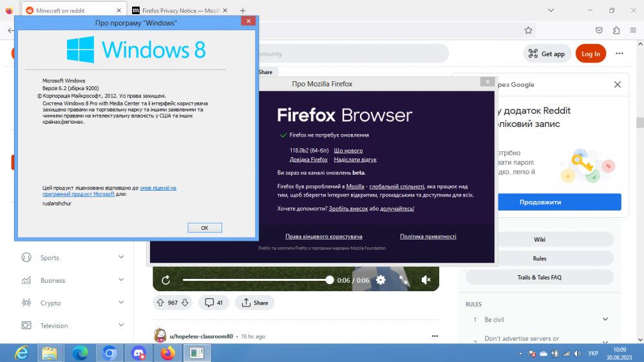Open Firefox extensions puzzle icon
This screenshot has width=644, height=362.
616,30
